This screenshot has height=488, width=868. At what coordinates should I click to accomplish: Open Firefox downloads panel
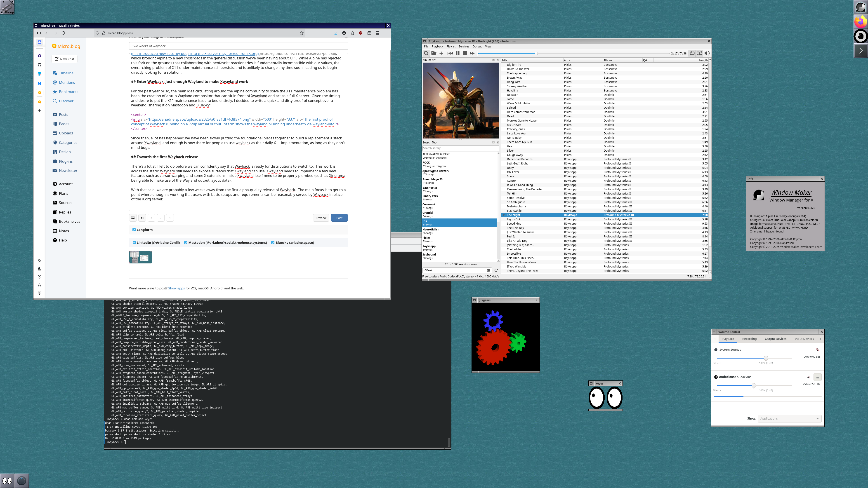[336, 33]
